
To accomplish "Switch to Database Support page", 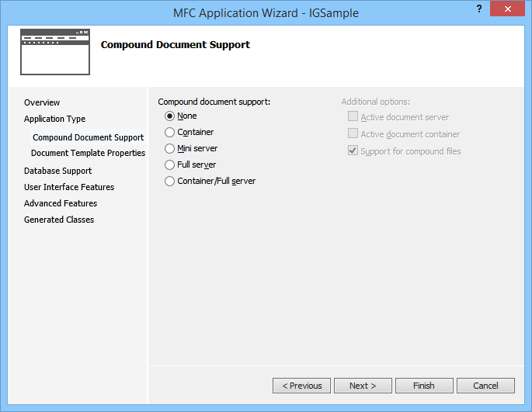I will (x=57, y=171).
